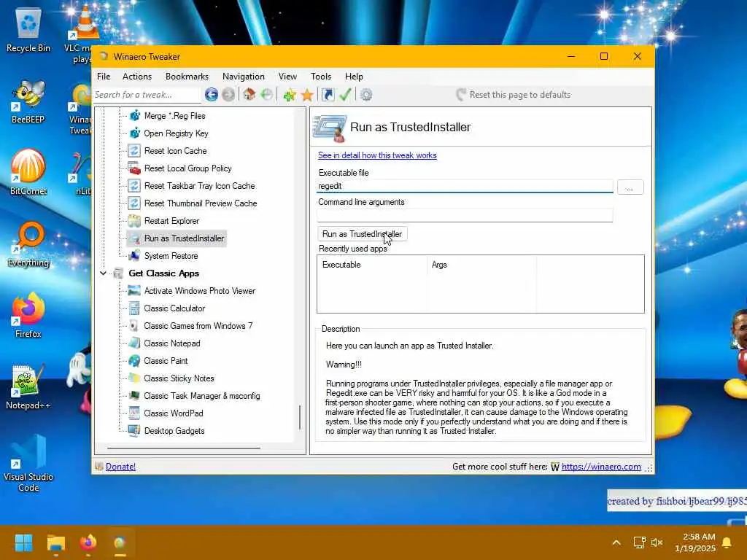This screenshot has width=747, height=560.
Task: Go to the Home page icon
Action: (x=249, y=94)
